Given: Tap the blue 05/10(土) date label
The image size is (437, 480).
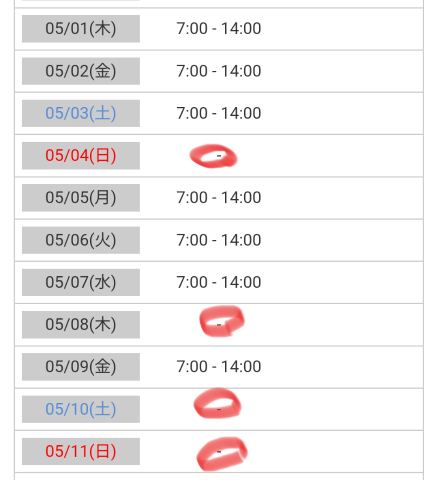Looking at the screenshot, I should (x=81, y=409).
